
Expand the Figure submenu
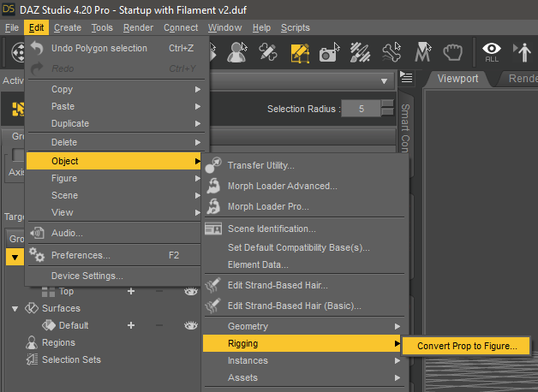click(x=198, y=178)
